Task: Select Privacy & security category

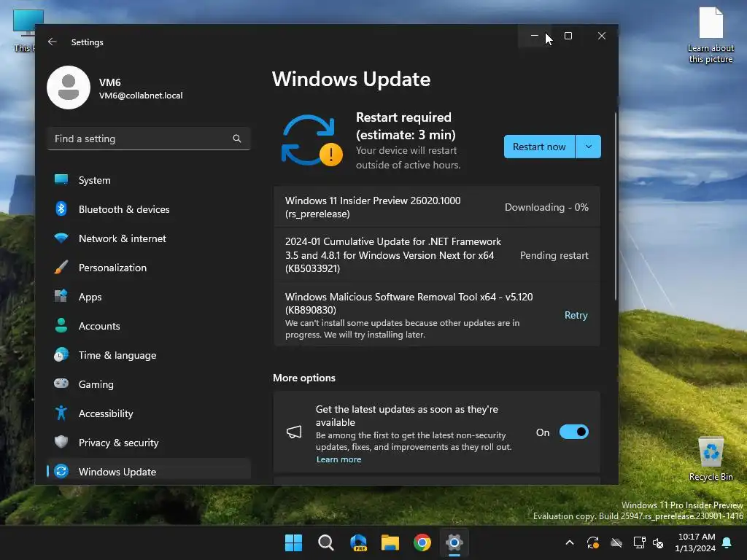Action: coord(149,443)
